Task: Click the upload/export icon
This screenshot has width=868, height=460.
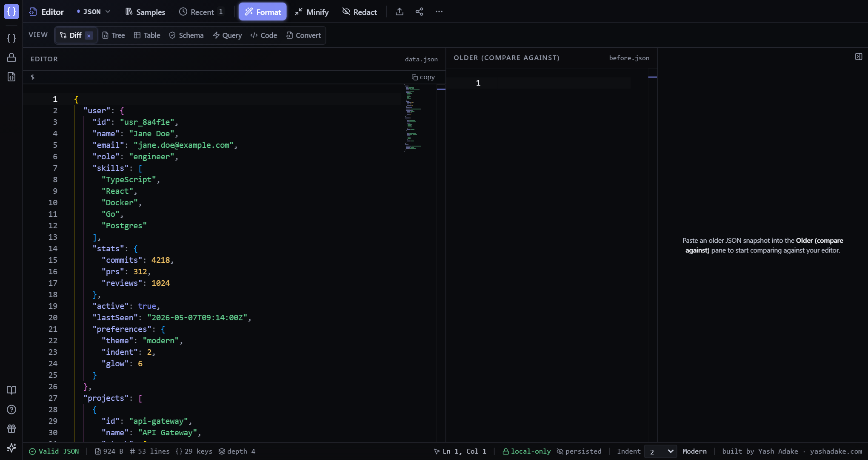Action: point(399,12)
